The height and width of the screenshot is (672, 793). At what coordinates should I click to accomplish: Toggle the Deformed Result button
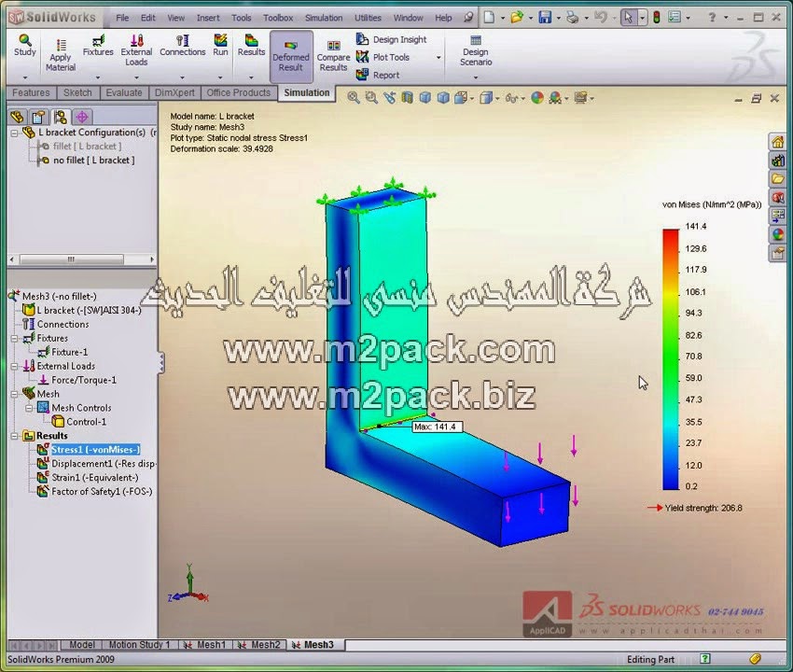point(291,56)
